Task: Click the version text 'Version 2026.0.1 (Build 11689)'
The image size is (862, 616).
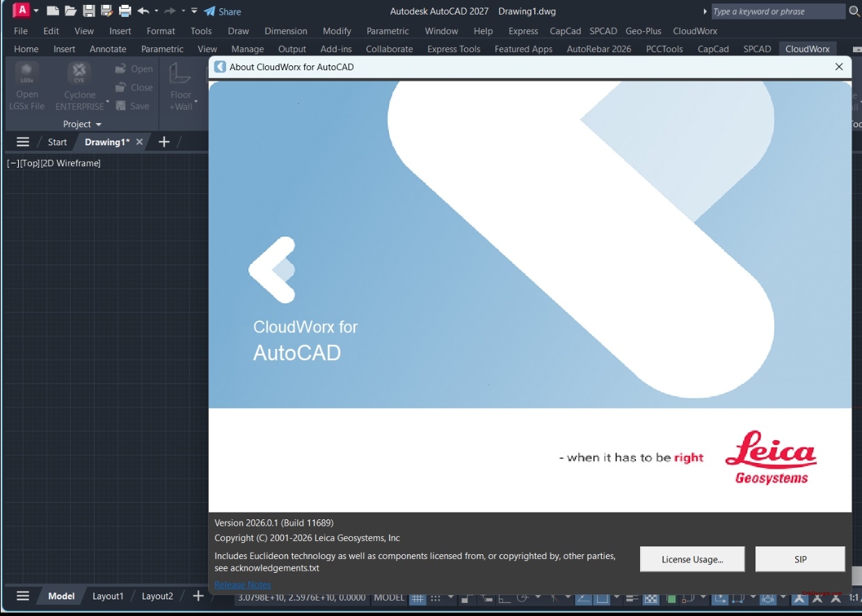Action: pos(274,523)
